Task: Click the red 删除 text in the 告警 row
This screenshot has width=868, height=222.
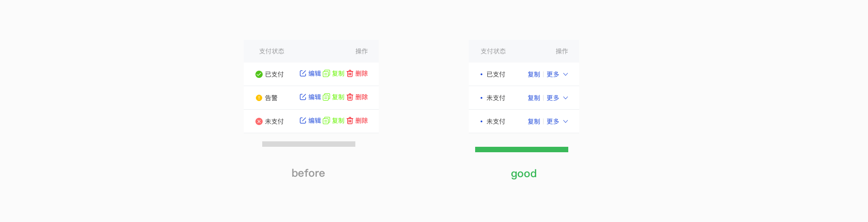Action: (362, 97)
